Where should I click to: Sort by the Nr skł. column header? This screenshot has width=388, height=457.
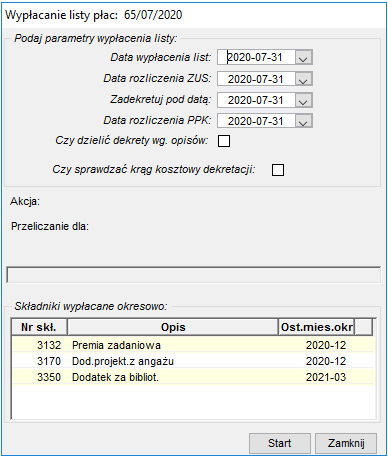click(x=39, y=327)
